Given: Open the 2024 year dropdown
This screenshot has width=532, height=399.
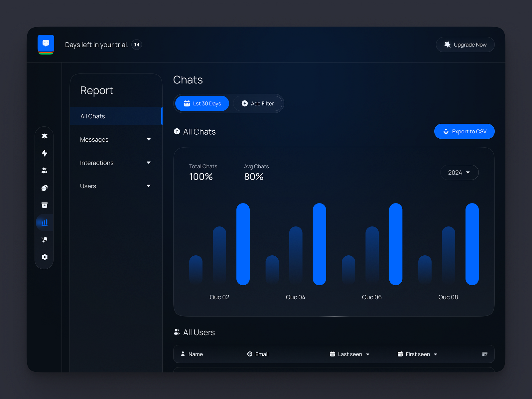Looking at the screenshot, I should coord(459,172).
